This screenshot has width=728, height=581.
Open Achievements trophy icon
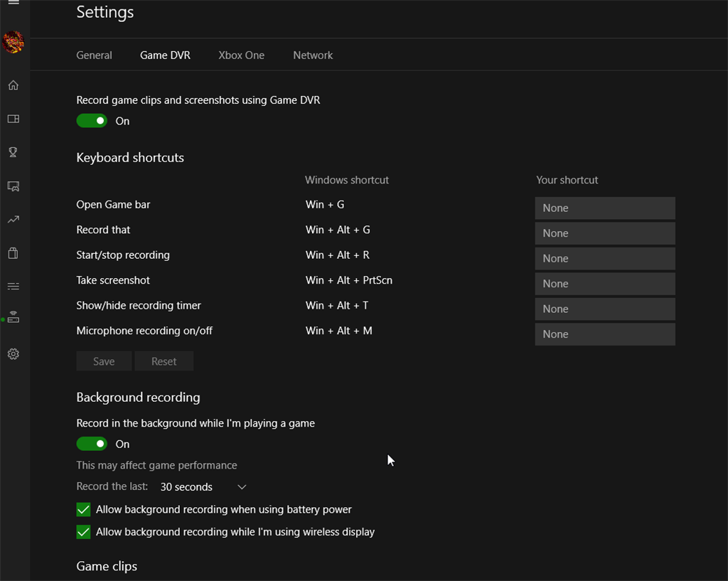click(14, 152)
